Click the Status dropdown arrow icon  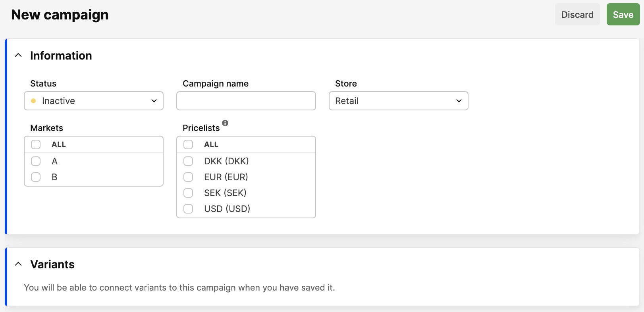(154, 101)
